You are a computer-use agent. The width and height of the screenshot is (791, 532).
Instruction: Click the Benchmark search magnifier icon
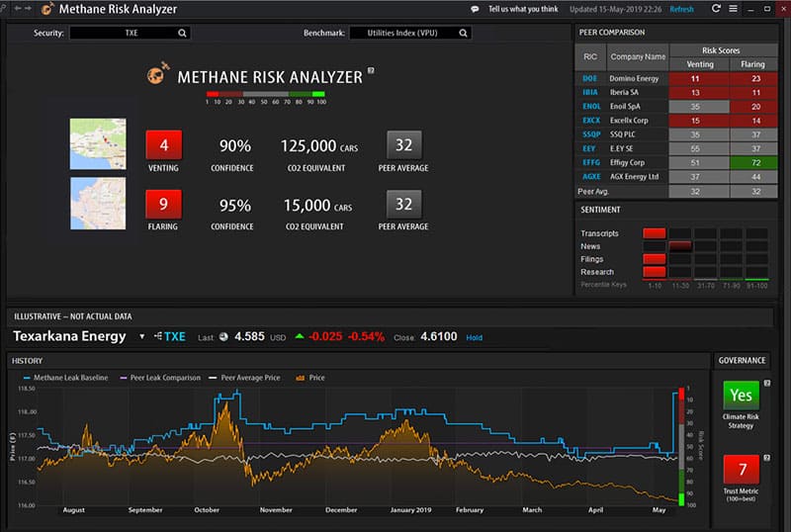(x=463, y=33)
